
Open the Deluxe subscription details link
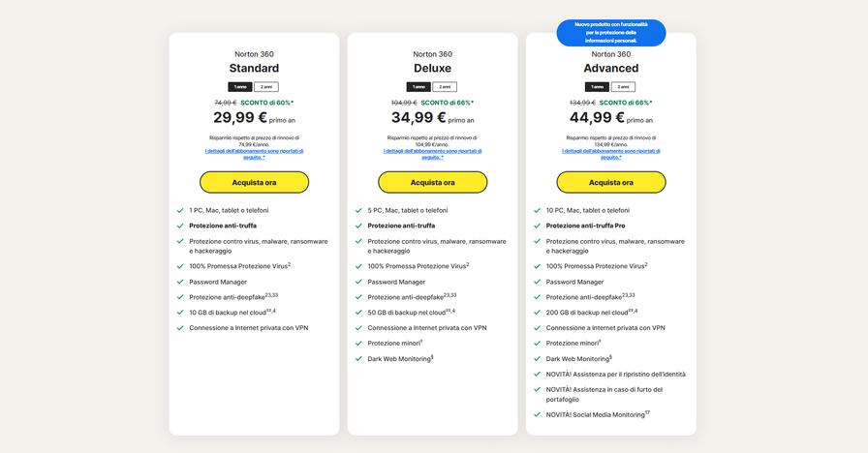432,153
